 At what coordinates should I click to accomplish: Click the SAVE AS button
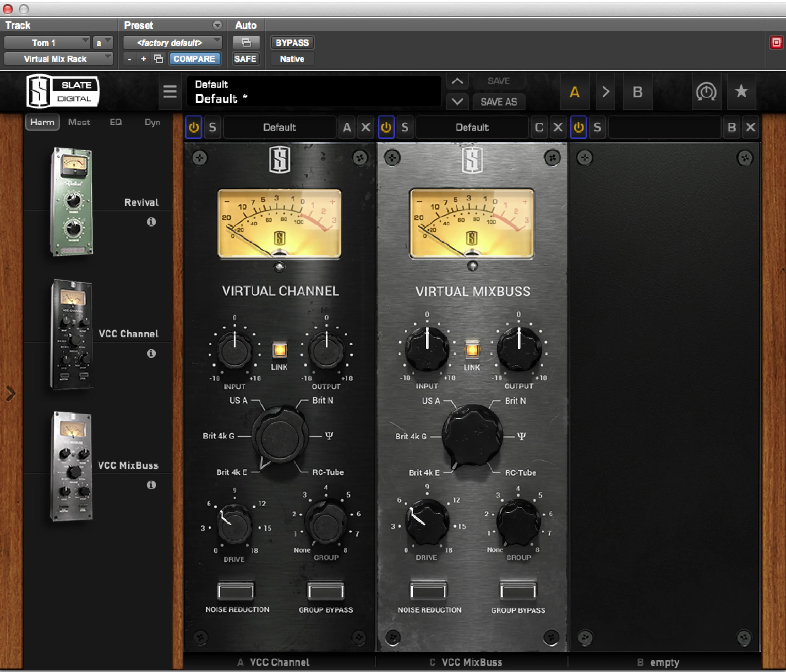[499, 102]
